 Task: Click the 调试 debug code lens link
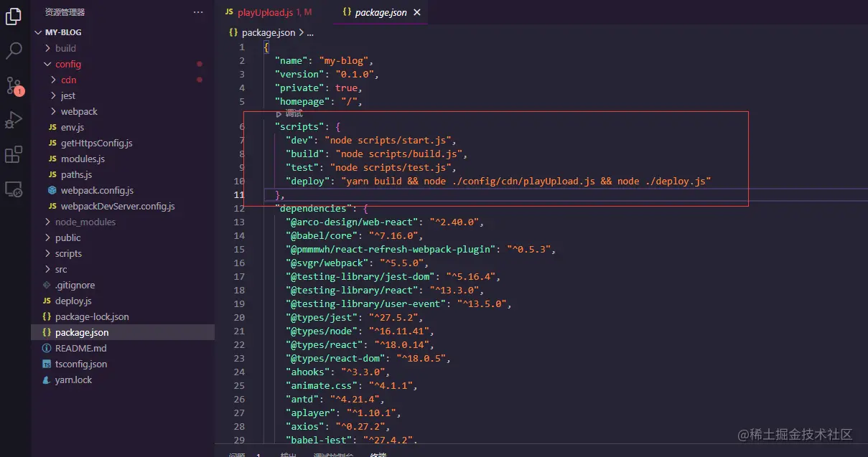coord(294,114)
